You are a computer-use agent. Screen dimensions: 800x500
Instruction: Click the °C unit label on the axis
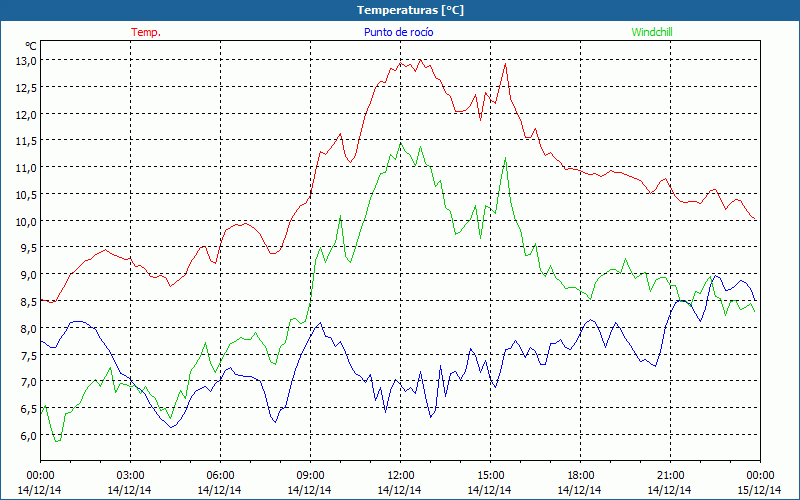pyautogui.click(x=31, y=46)
